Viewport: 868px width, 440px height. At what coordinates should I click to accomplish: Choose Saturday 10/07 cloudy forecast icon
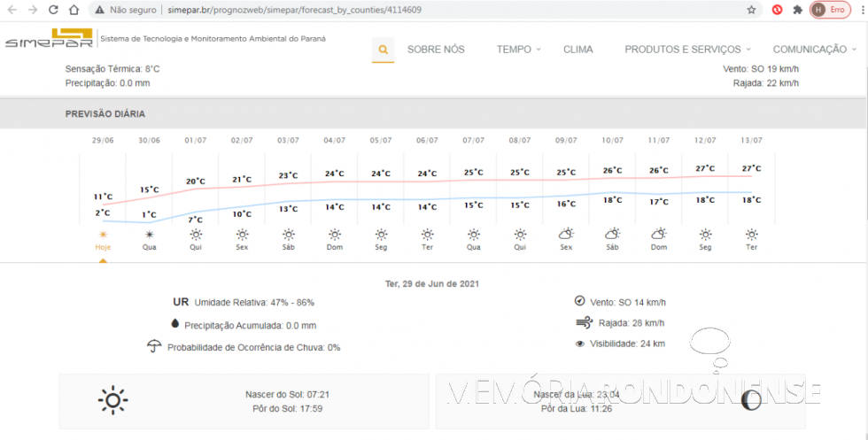(x=612, y=235)
